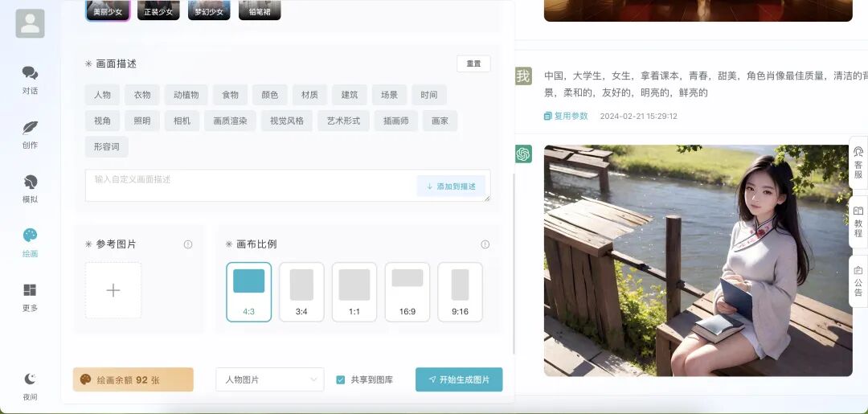Choose the 视角 description tag
This screenshot has width=868, height=414.
pyautogui.click(x=102, y=121)
